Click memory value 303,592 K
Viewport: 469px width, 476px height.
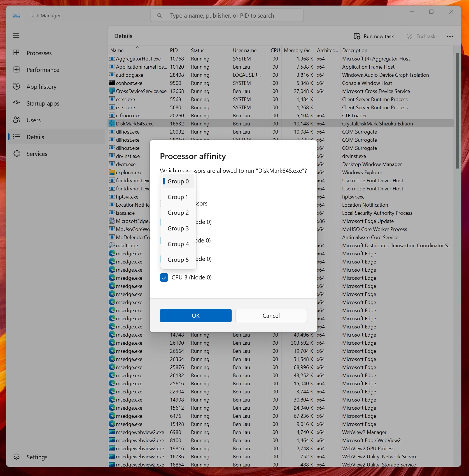(302, 343)
